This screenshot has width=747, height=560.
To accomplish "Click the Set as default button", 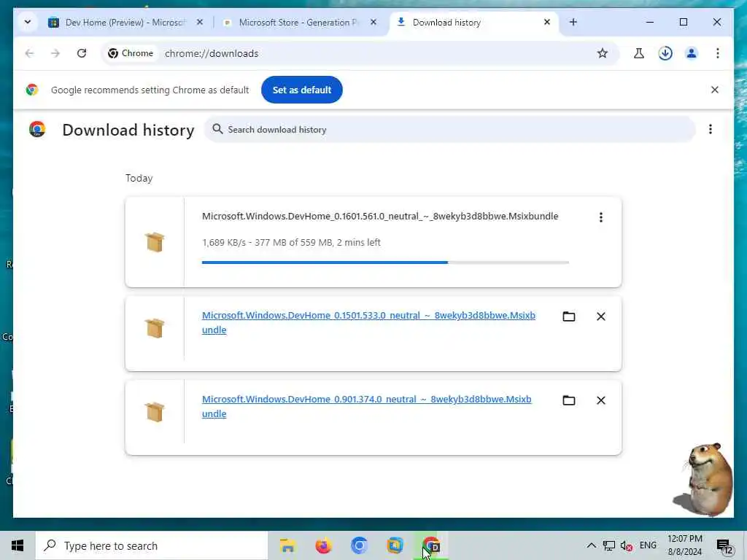I will [x=301, y=90].
